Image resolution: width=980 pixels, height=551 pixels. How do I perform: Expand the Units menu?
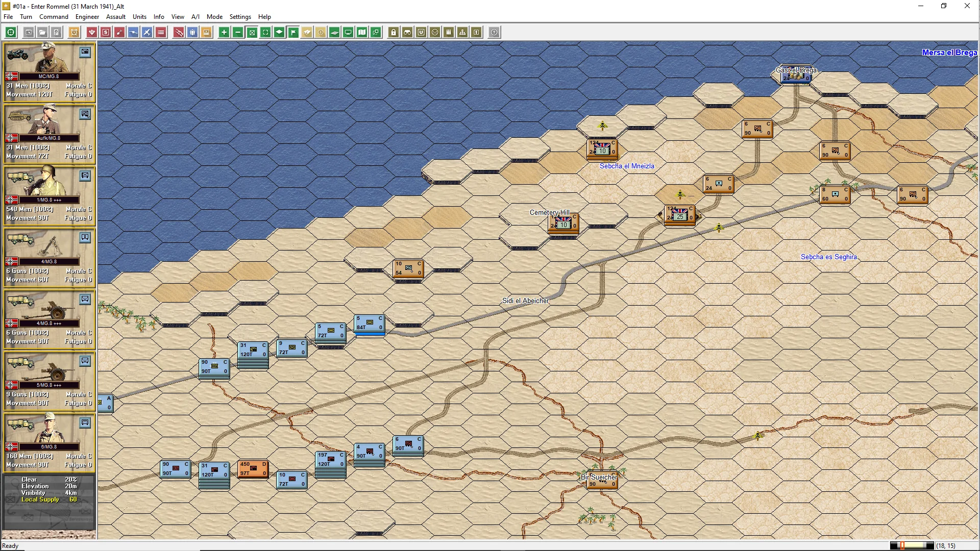pos(139,17)
